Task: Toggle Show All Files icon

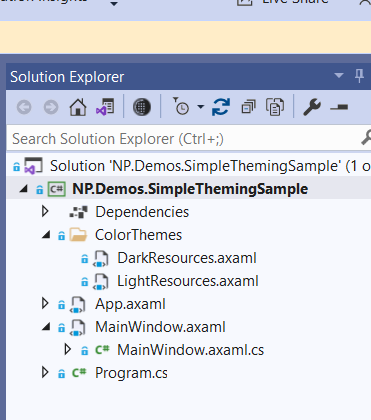Action: [x=275, y=107]
